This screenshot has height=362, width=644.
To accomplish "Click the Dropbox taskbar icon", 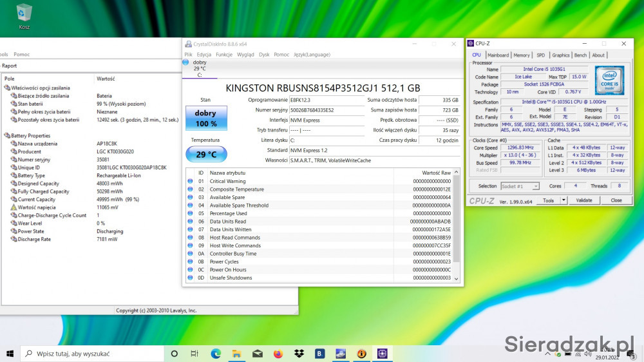I will tap(299, 354).
